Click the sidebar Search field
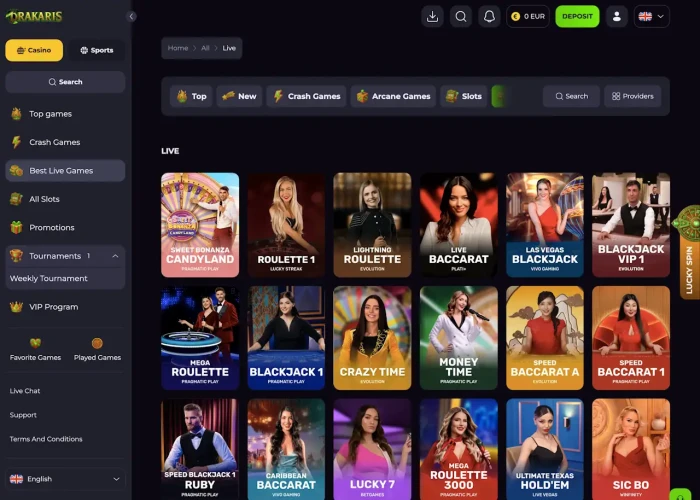Screen dimensions: 700x500 click(65, 82)
